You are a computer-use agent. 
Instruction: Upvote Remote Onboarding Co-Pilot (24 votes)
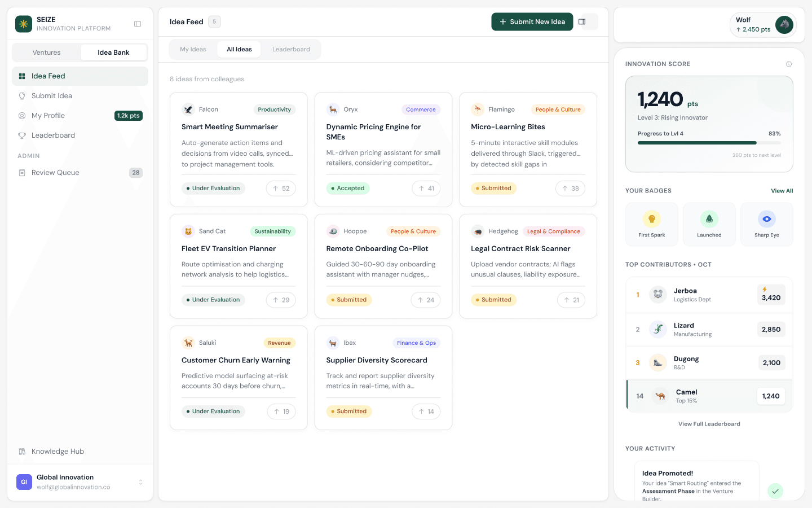(x=426, y=300)
